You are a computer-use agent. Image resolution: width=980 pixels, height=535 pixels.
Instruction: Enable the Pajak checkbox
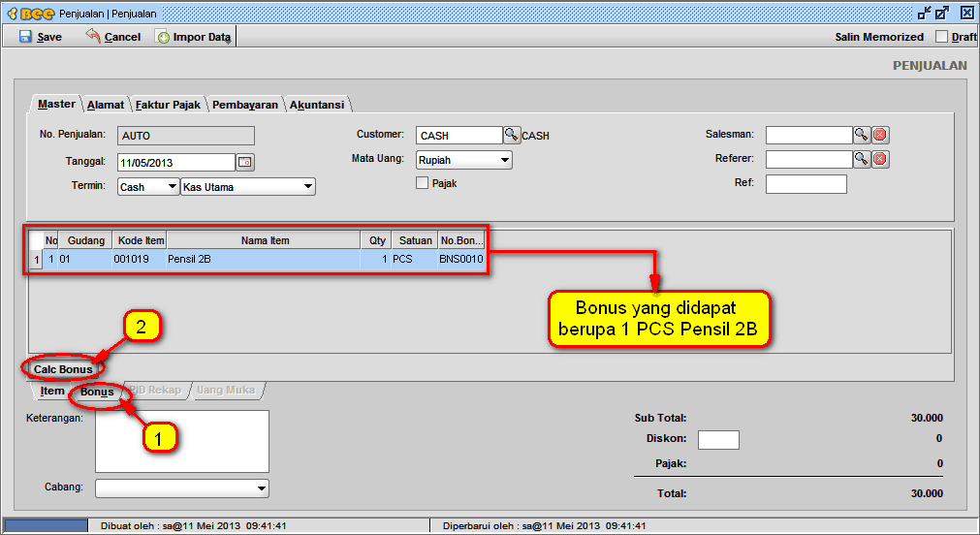423,182
